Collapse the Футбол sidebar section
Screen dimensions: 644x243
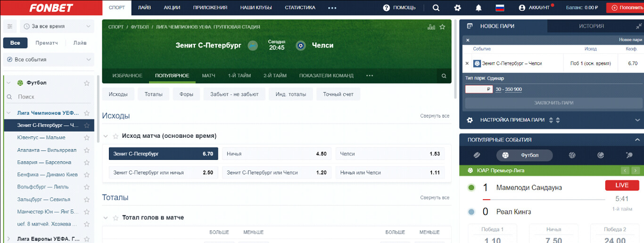coord(8,83)
